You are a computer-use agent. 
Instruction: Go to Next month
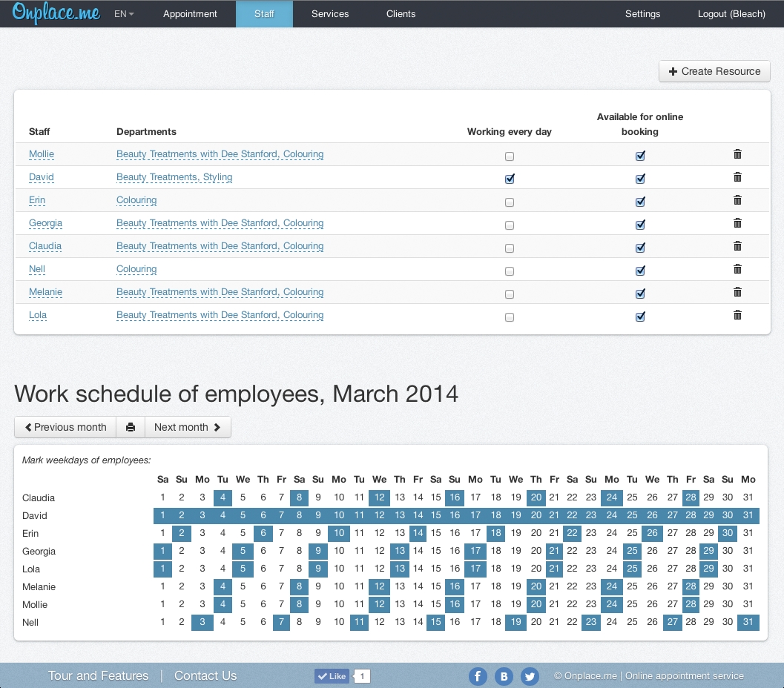(x=188, y=427)
